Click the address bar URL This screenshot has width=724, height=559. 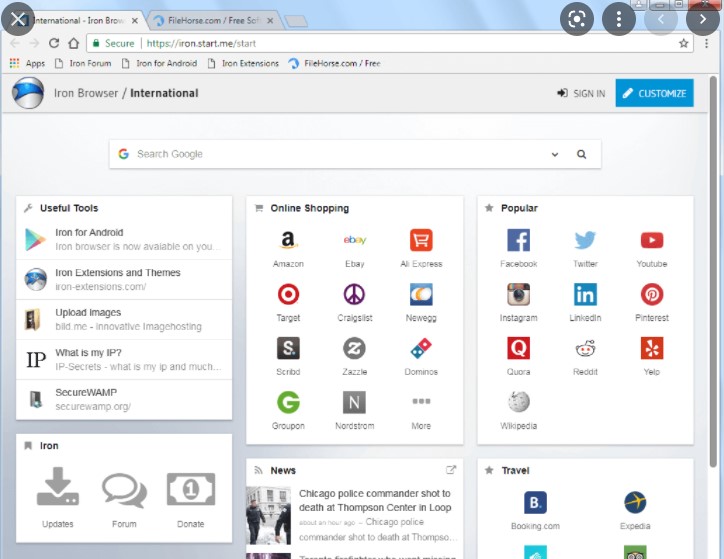point(201,43)
